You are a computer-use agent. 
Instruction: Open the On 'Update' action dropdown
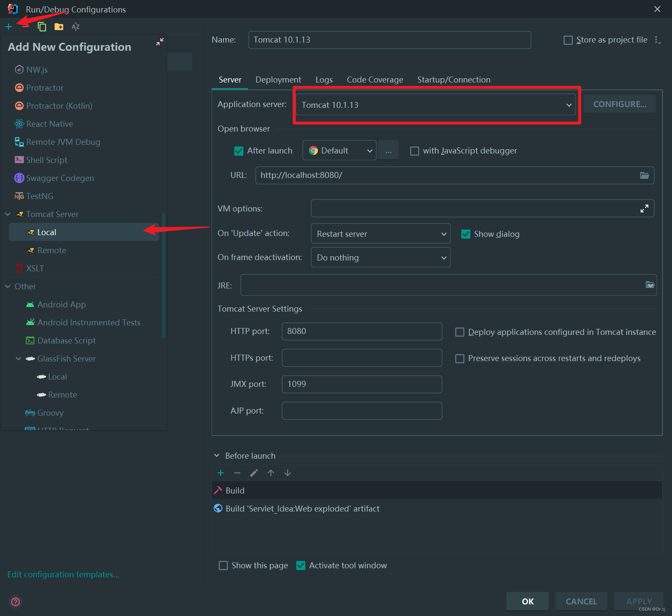pos(380,234)
